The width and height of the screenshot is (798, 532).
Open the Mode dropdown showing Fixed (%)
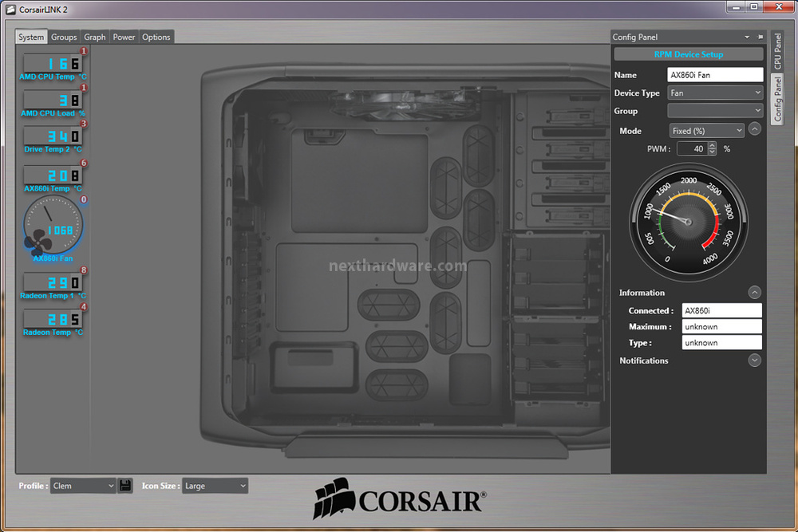pos(706,131)
